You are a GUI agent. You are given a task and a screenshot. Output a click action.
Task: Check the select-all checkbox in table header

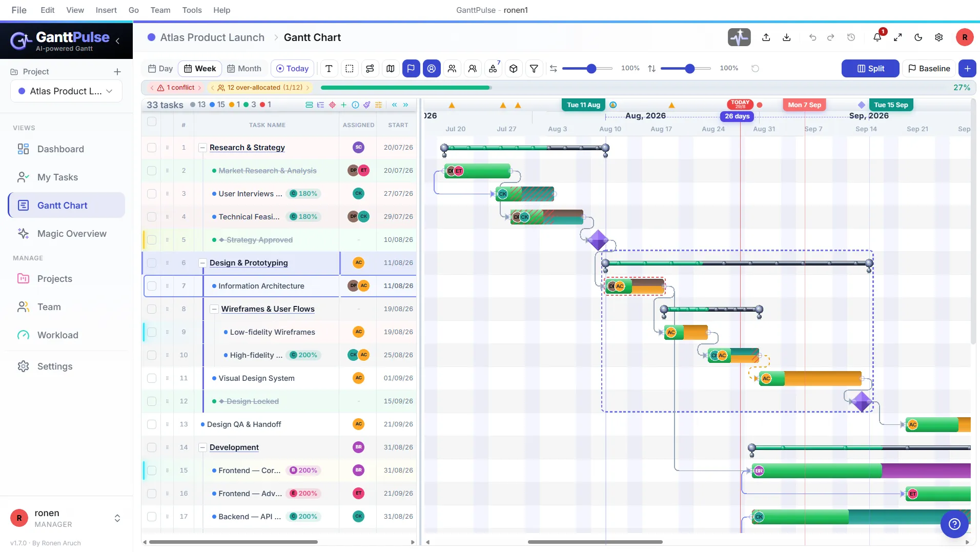tap(152, 121)
